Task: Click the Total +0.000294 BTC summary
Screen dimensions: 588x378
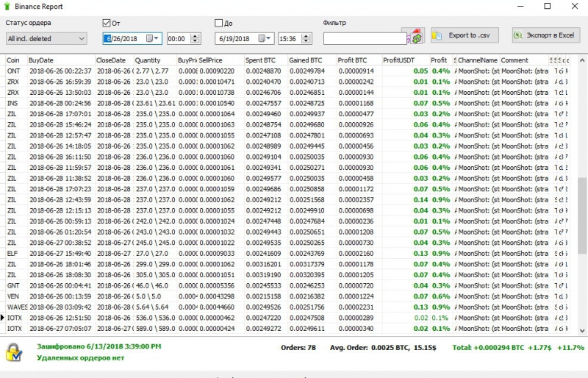Action: 518,348
